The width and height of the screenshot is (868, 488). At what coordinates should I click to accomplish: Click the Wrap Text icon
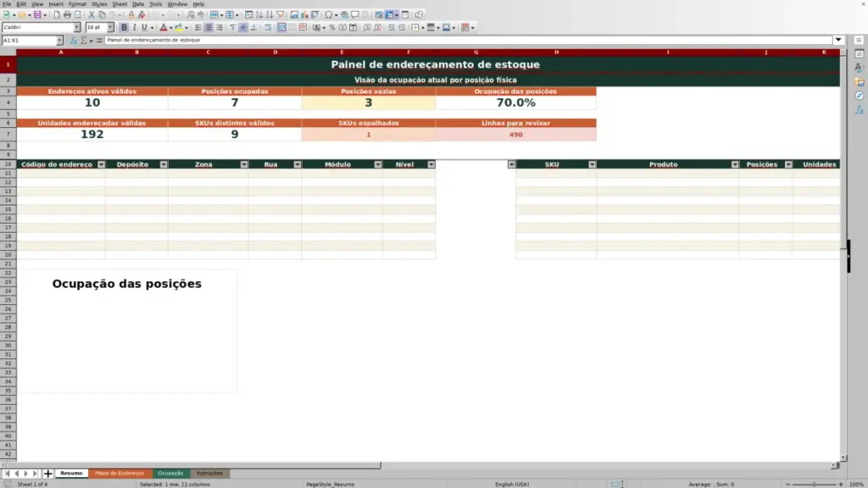pos(268,28)
